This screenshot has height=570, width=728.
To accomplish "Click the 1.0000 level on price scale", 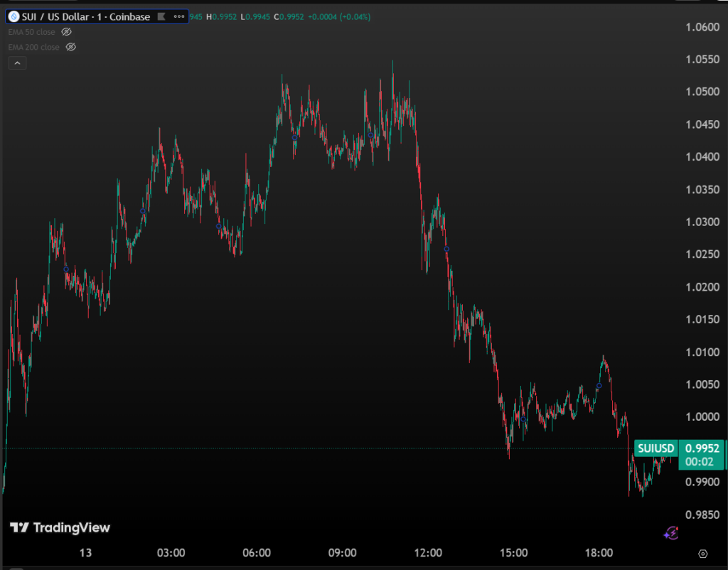I will pos(701,417).
